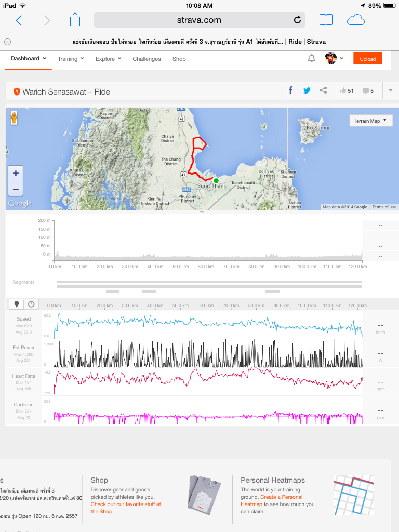Open Warich Senasawat ride title
Image resolution: width=399 pixels, height=532 pixels.
click(66, 91)
